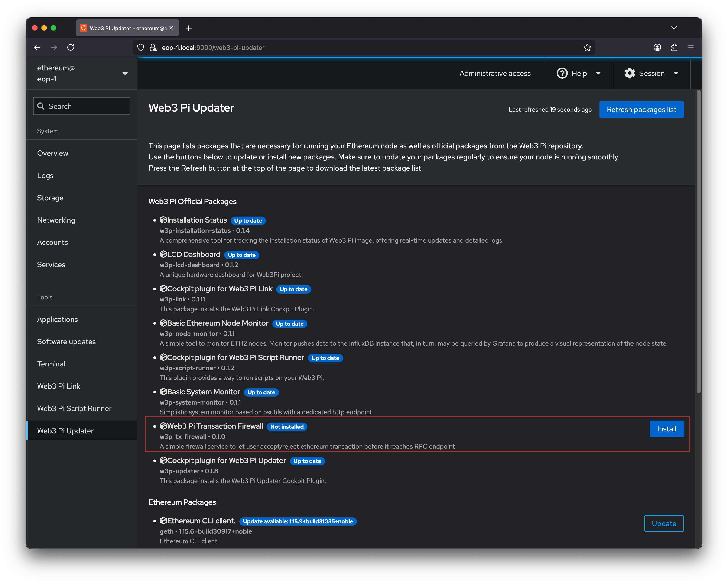Open Terminal in the sidebar
728x583 pixels.
(x=82, y=364)
